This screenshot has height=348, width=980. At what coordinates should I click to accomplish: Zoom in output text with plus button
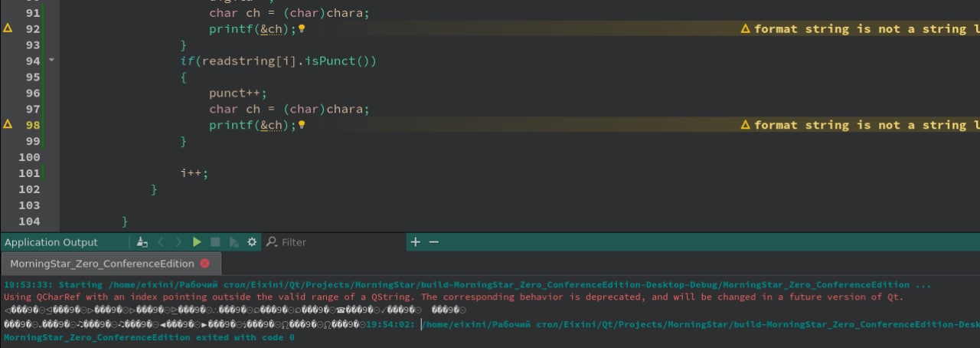pos(415,242)
